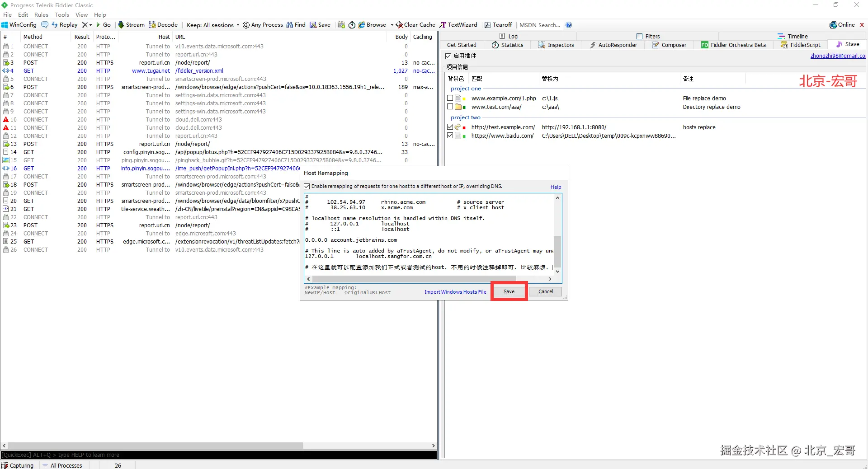868x469 pixels.
Task: Focus the QuickExec command box
Action: (x=219, y=455)
